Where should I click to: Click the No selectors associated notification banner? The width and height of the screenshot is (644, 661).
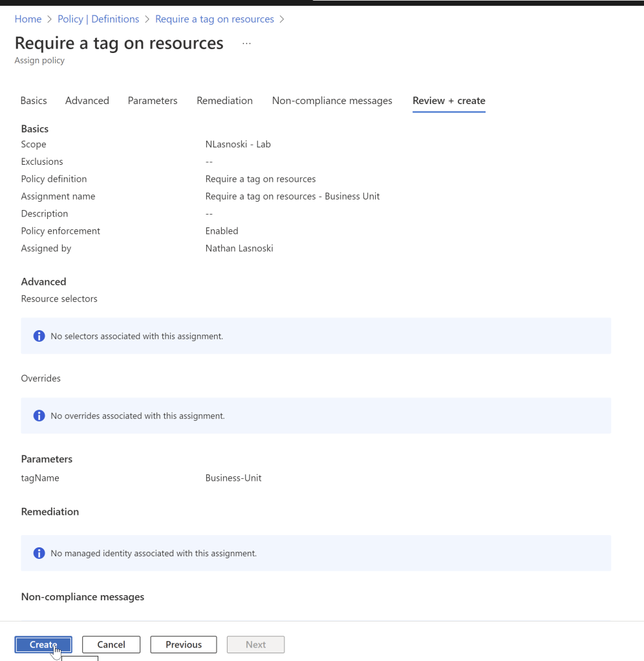(x=316, y=335)
